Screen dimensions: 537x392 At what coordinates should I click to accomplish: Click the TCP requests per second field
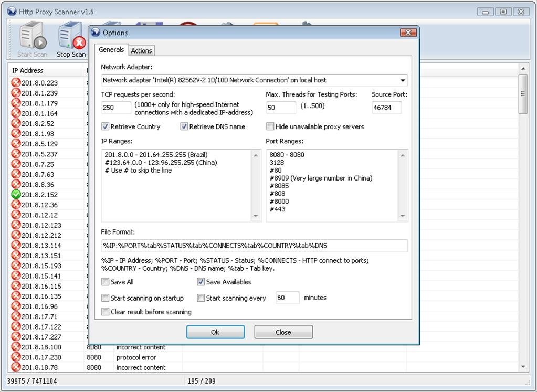pos(116,108)
